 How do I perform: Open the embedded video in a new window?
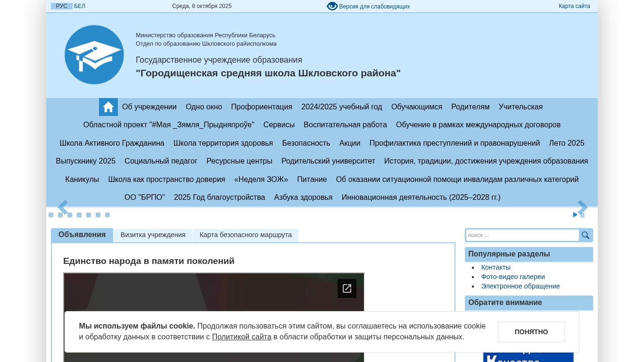347,288
